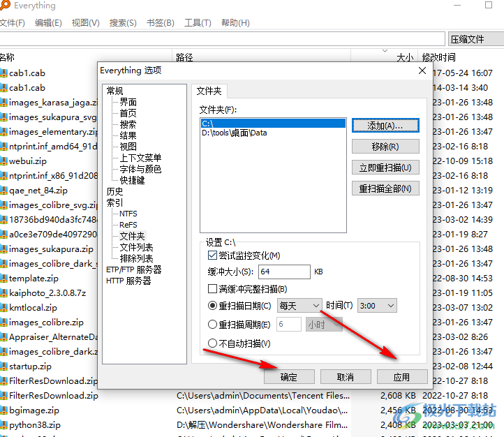
Task: Click the 缓冲大小 input field showing 64
Action: click(x=284, y=272)
